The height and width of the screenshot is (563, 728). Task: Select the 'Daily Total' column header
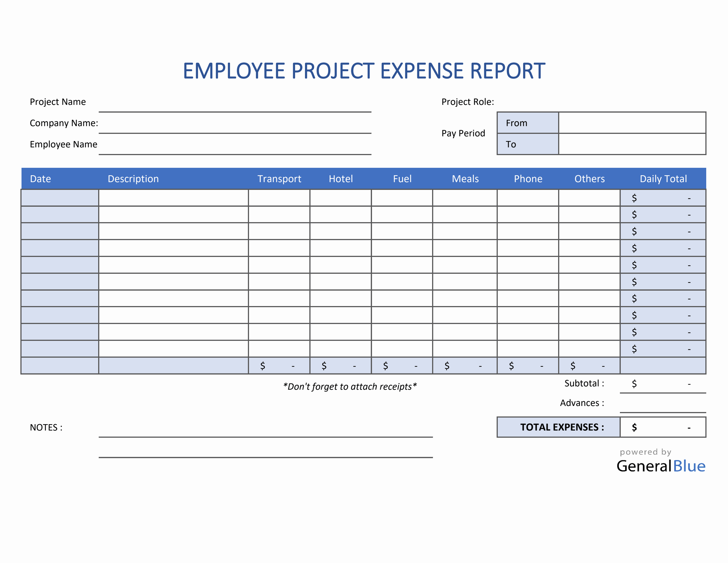pos(663,179)
